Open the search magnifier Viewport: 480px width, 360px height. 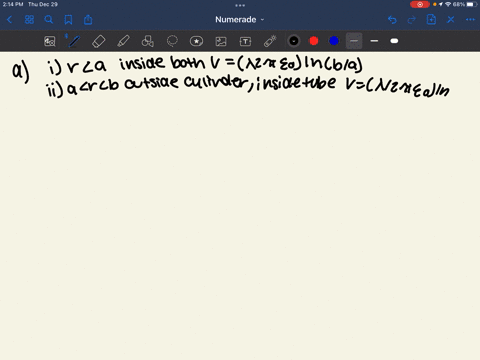pyautogui.click(x=49, y=20)
